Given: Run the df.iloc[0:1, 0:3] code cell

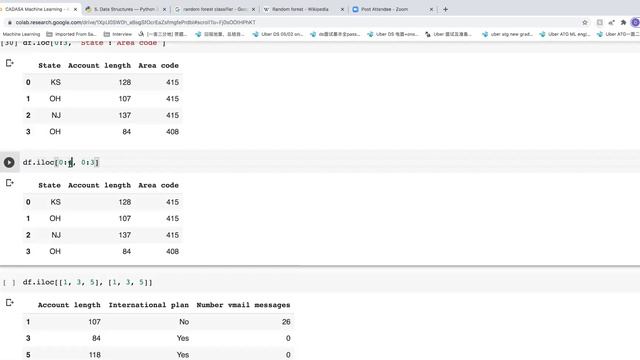Looking at the screenshot, I should tap(9, 162).
